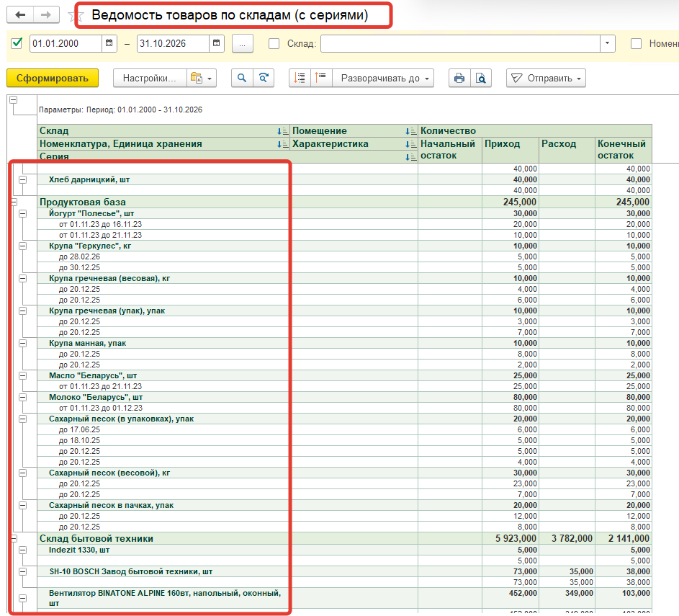Open the Склад field dropdown arrow
Viewport: 679px width, 616px height.
pyautogui.click(x=608, y=43)
